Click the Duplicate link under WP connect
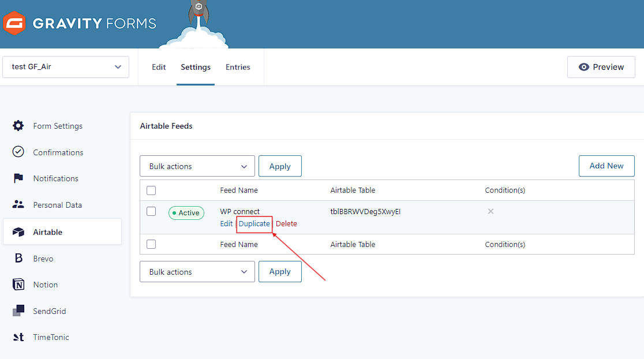 coord(254,223)
